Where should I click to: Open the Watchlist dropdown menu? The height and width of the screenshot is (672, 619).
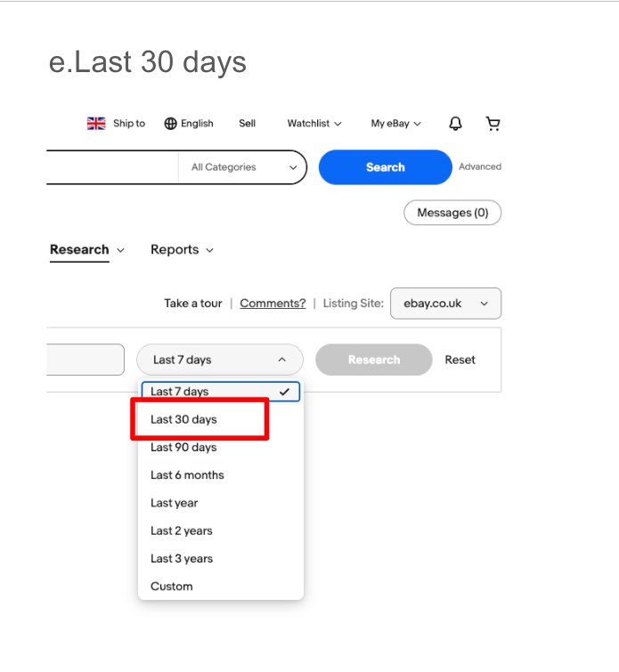(x=314, y=124)
